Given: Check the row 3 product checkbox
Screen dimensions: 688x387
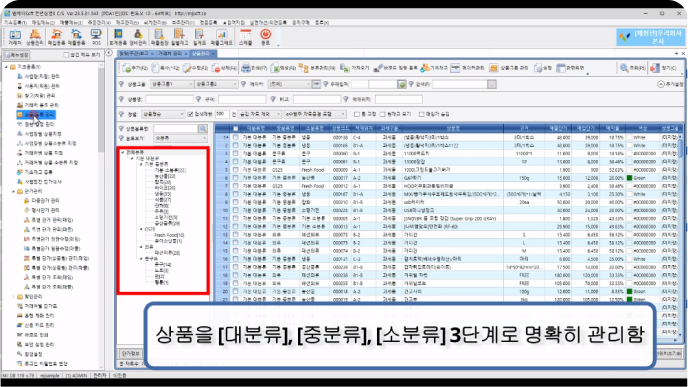Looking at the screenshot, I should 235,154.
